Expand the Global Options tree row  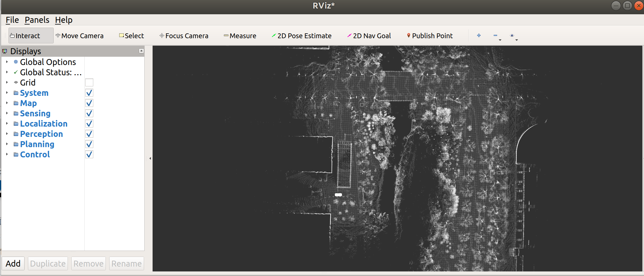7,62
